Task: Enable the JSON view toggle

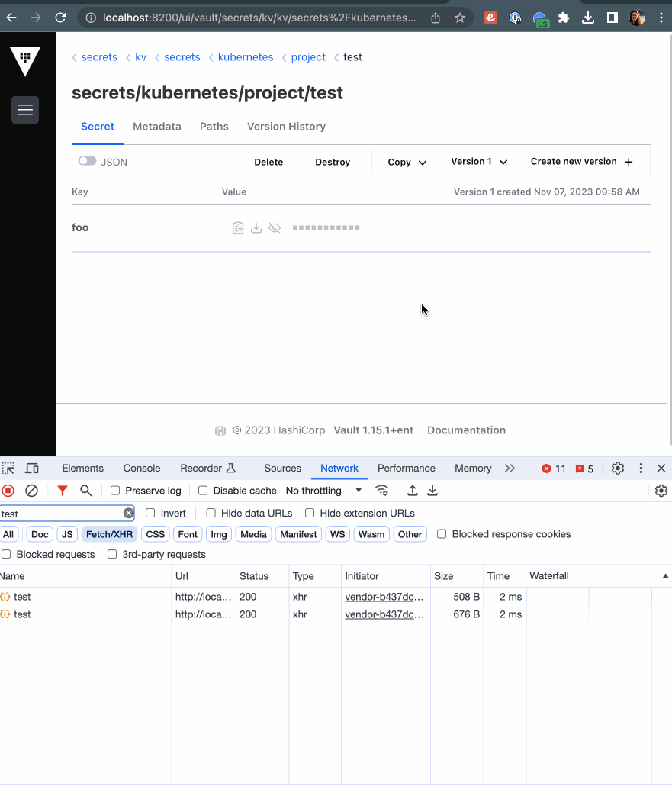Action: click(x=87, y=162)
